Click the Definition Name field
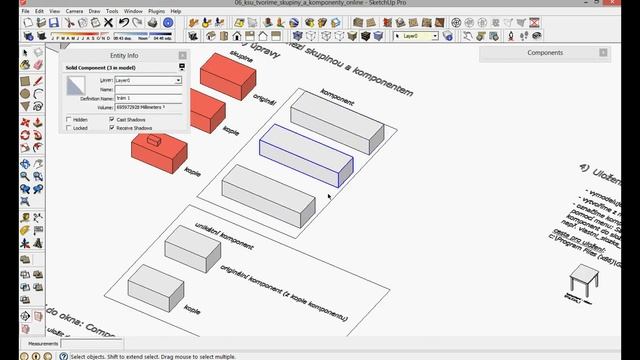The width and height of the screenshot is (640, 360). point(149,98)
